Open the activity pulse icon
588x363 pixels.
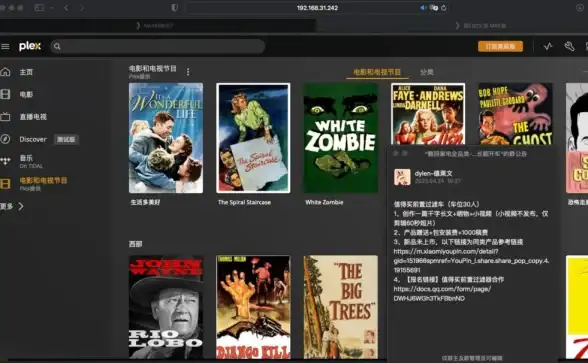tap(548, 46)
